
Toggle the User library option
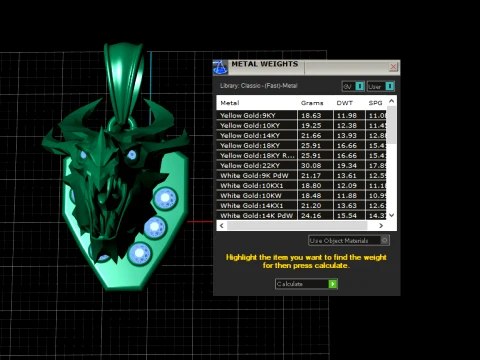[x=381, y=86]
